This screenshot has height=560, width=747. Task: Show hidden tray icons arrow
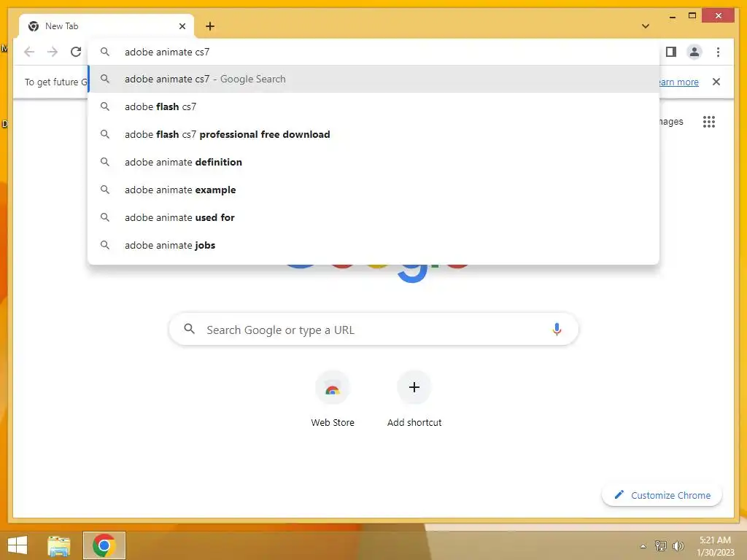click(643, 546)
